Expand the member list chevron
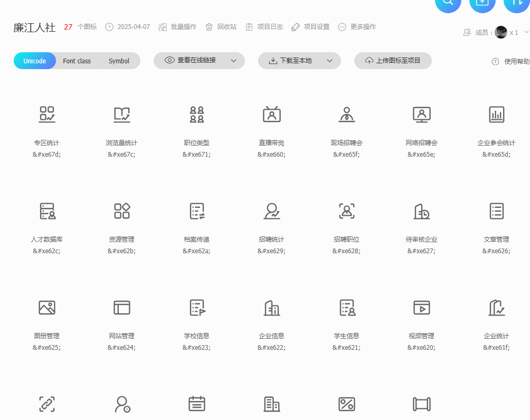Image resolution: width=530 pixels, height=420 pixels. [x=526, y=32]
